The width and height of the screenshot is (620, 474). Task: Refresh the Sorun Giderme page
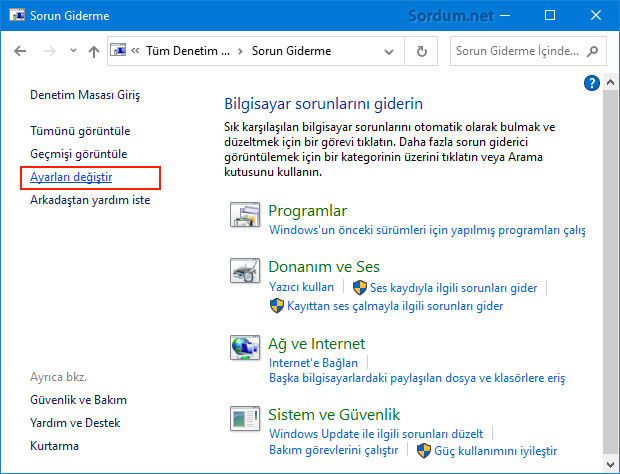(422, 51)
